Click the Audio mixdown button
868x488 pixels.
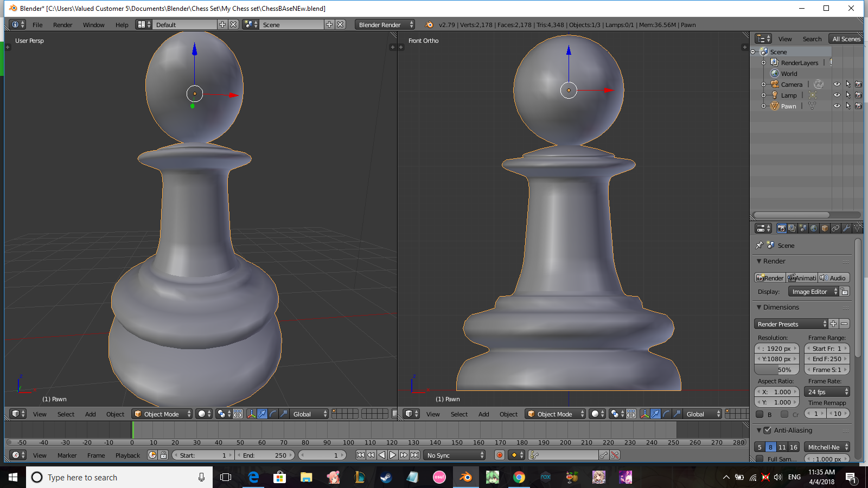pos(834,278)
